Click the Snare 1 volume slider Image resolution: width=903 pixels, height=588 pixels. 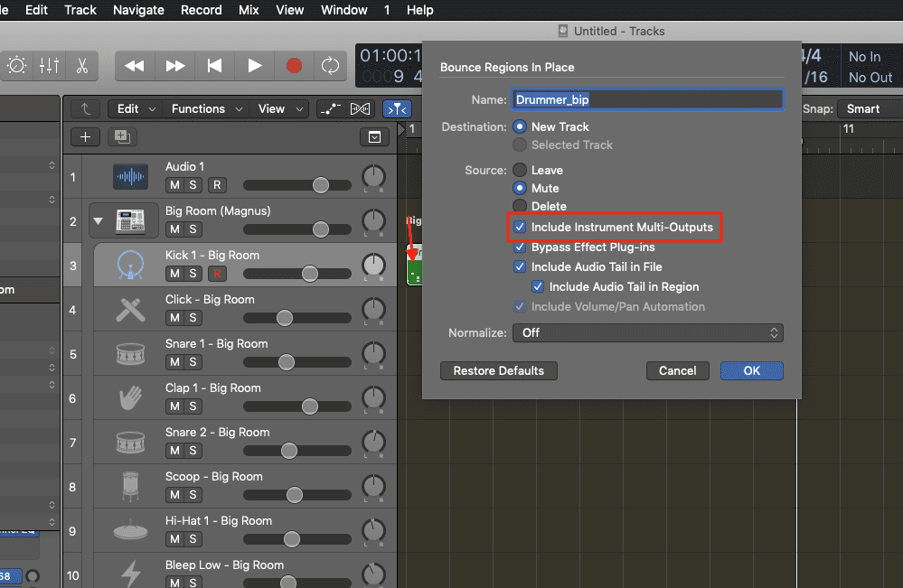tap(297, 362)
